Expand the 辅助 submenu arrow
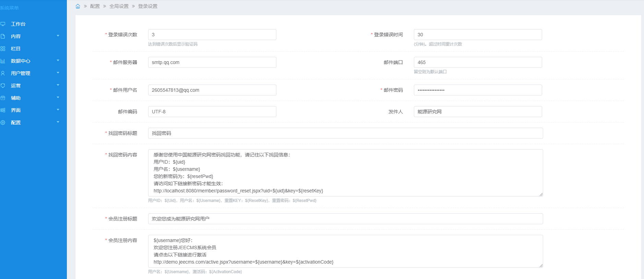This screenshot has width=644, height=279. click(x=58, y=98)
